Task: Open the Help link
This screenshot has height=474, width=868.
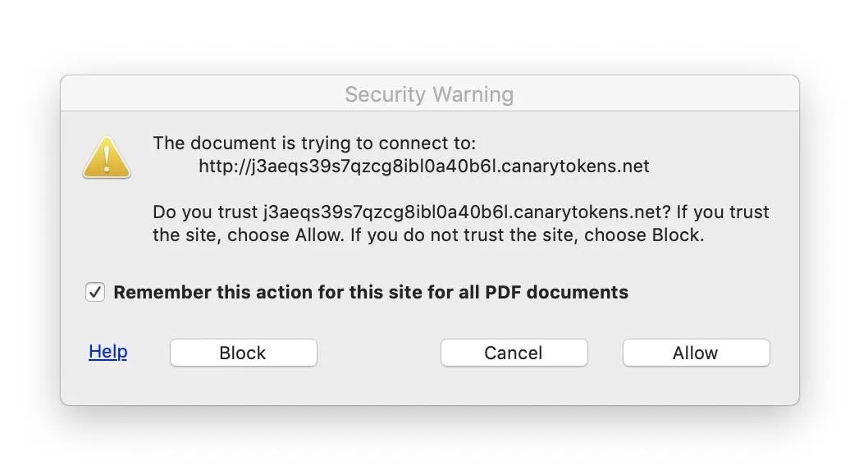Action: coord(108,352)
